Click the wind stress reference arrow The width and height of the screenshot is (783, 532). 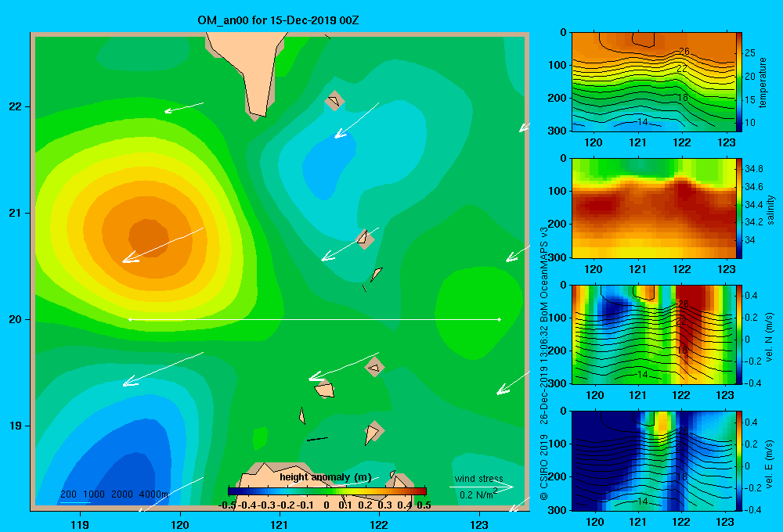(482, 487)
